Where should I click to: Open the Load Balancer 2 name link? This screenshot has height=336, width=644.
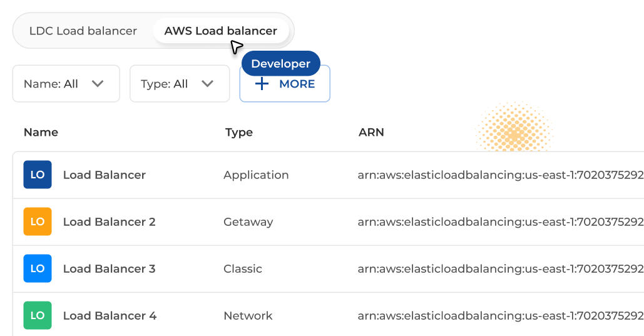pos(109,222)
